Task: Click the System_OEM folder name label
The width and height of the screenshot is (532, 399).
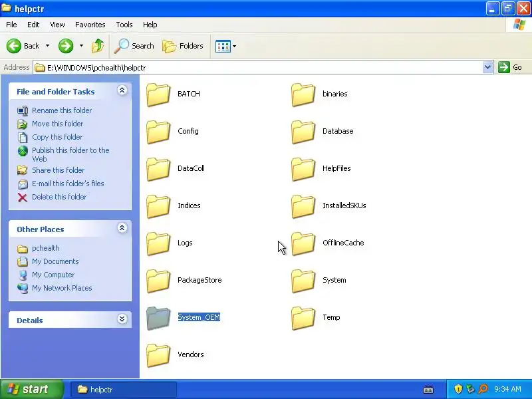Action: [x=199, y=317]
